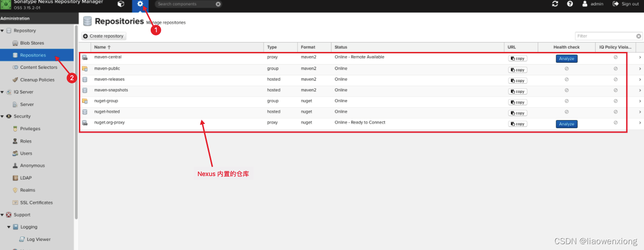Screen dimensions: 644x250
Task: Clear the component search field
Action: pyautogui.click(x=218, y=4)
